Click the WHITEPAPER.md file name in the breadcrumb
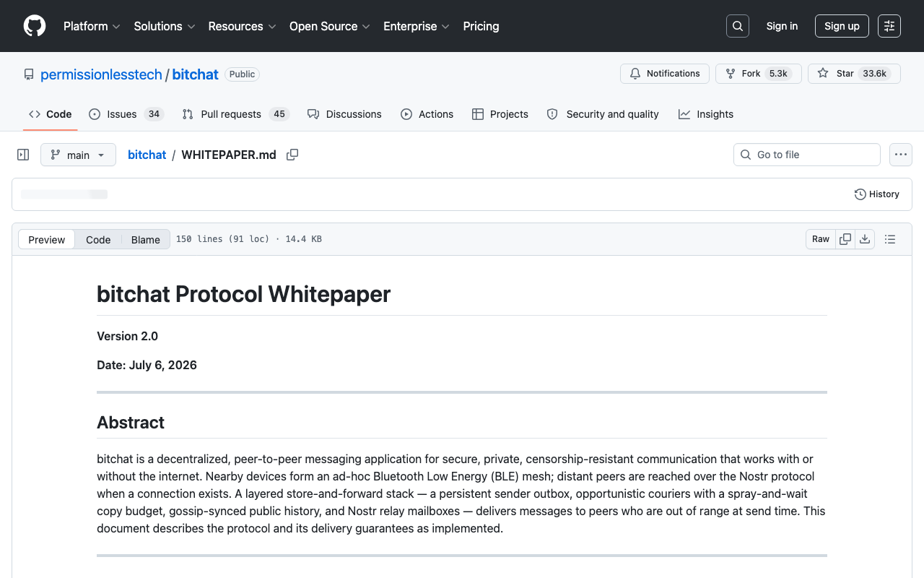The image size is (924, 578). (x=229, y=155)
